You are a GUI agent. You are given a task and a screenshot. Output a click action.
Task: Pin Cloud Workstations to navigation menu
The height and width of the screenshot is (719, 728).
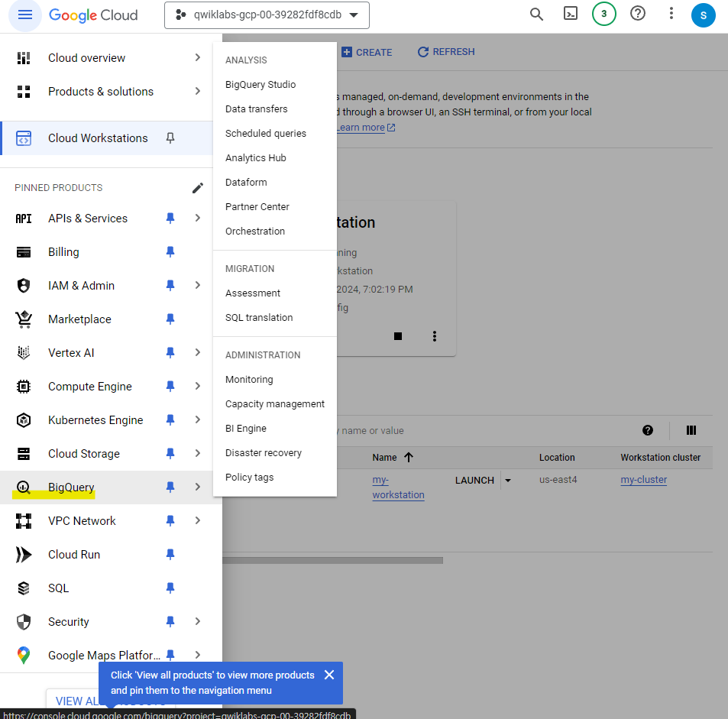[x=170, y=138]
